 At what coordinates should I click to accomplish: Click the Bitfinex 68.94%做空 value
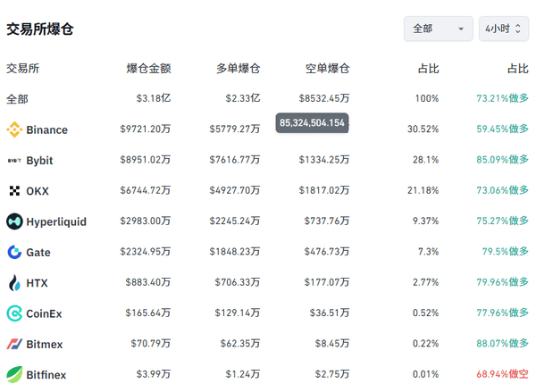tap(500, 375)
